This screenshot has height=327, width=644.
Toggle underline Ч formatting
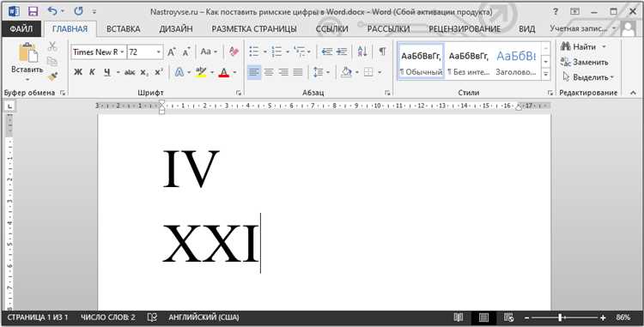click(x=107, y=73)
